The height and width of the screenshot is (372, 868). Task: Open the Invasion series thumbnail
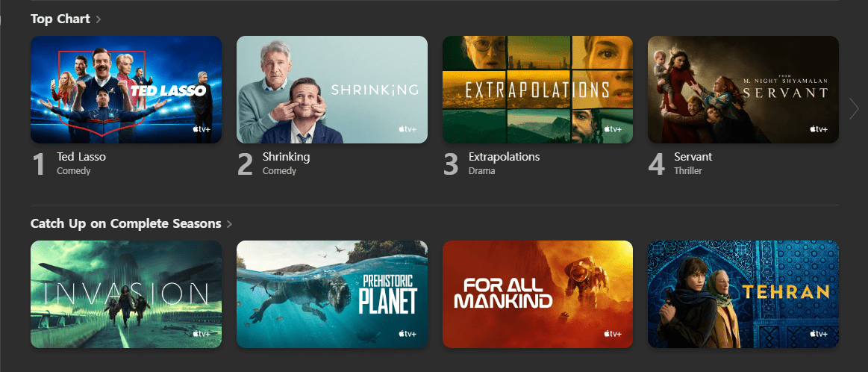point(126,294)
